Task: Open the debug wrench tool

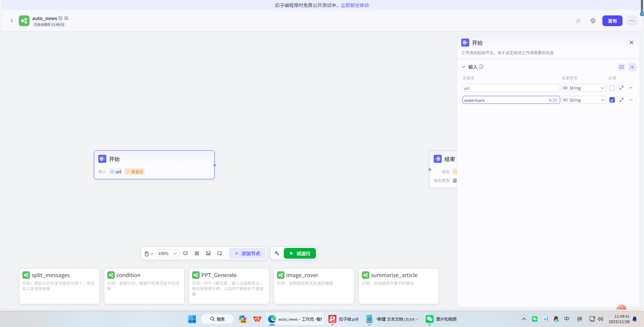Action: coord(277,253)
